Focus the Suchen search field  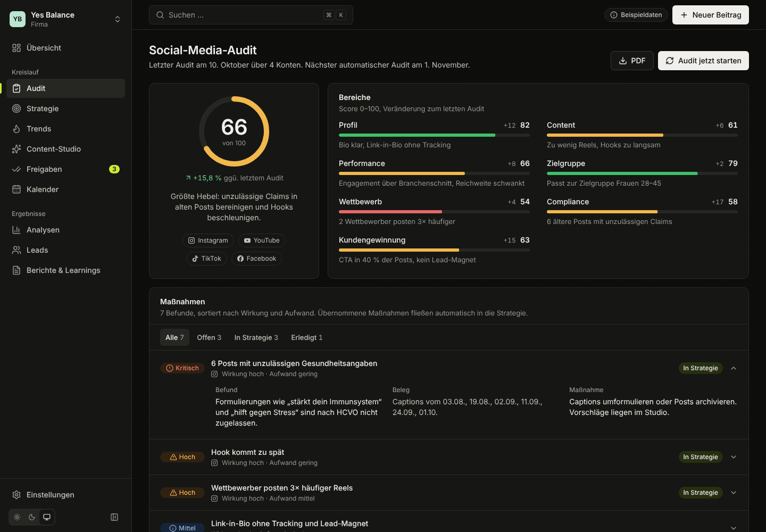[251, 15]
